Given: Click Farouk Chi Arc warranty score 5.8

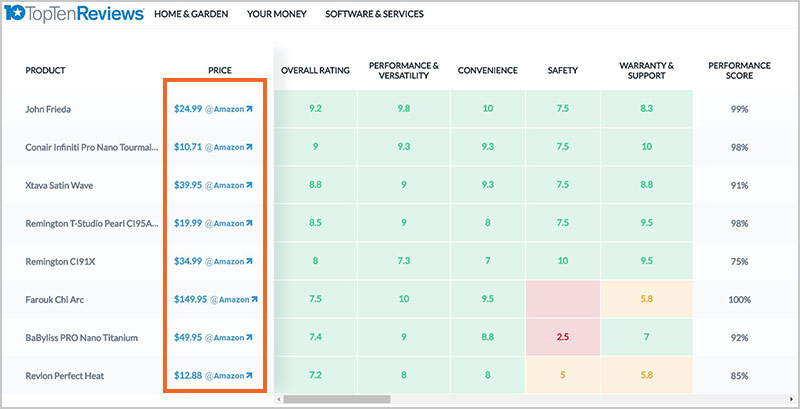Looking at the screenshot, I should click(x=646, y=299).
